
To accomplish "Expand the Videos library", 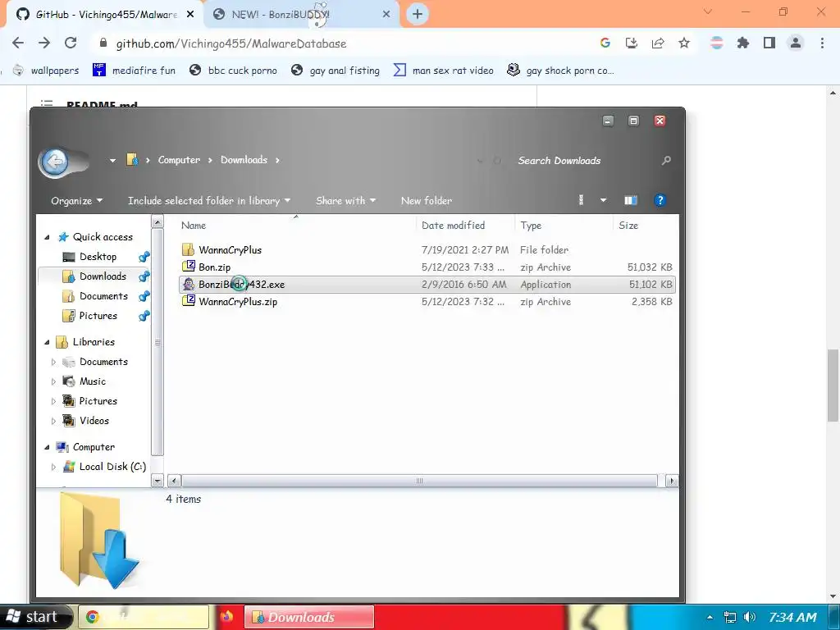I will tap(53, 421).
